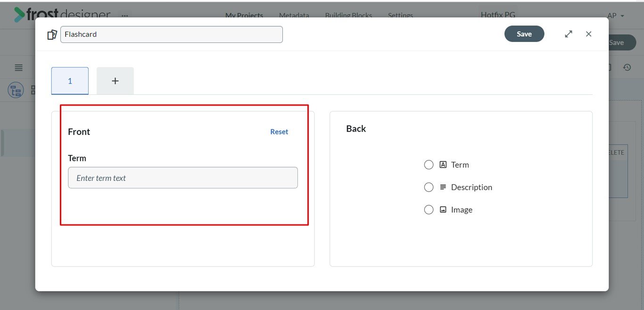644x310 pixels.
Task: Select the Description radio option for Back
Action: tap(429, 187)
